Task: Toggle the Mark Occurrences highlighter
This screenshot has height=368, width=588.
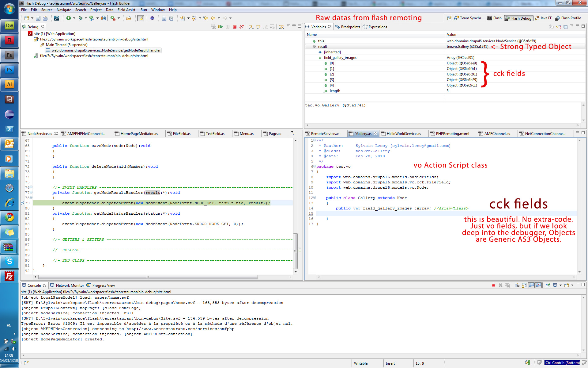Action: pyautogui.click(x=141, y=18)
